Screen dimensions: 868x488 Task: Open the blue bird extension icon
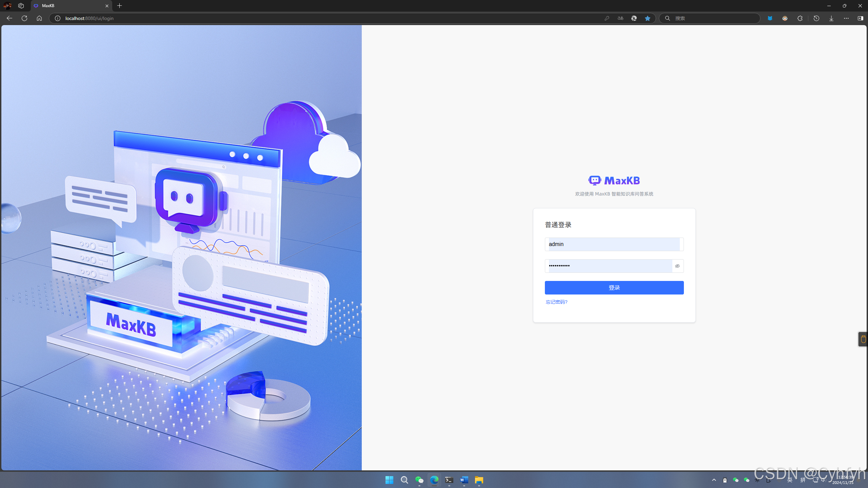coord(770,18)
